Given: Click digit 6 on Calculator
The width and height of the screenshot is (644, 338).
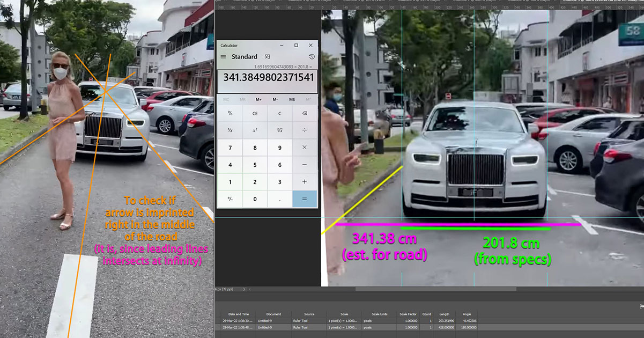Looking at the screenshot, I should [279, 165].
